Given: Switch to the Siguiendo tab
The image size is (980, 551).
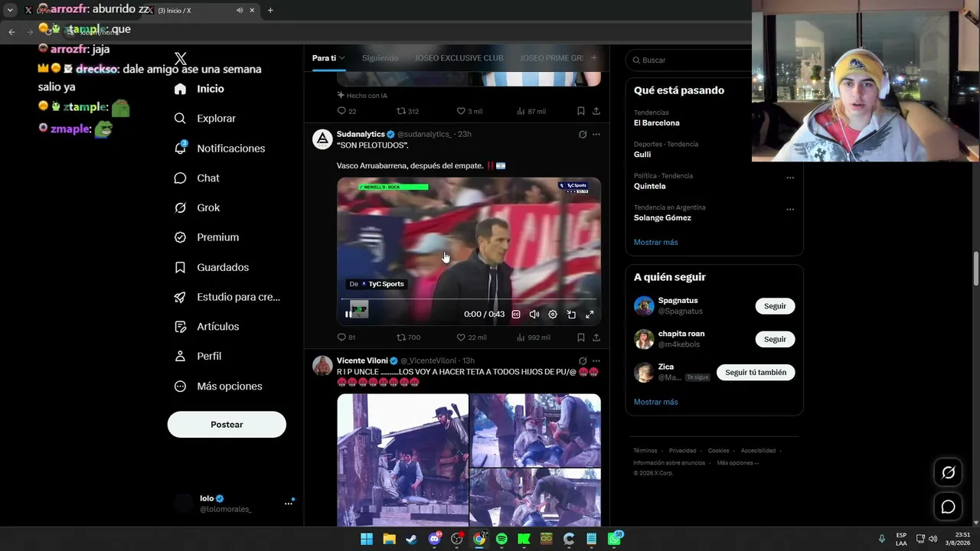Looking at the screenshot, I should coord(380,58).
